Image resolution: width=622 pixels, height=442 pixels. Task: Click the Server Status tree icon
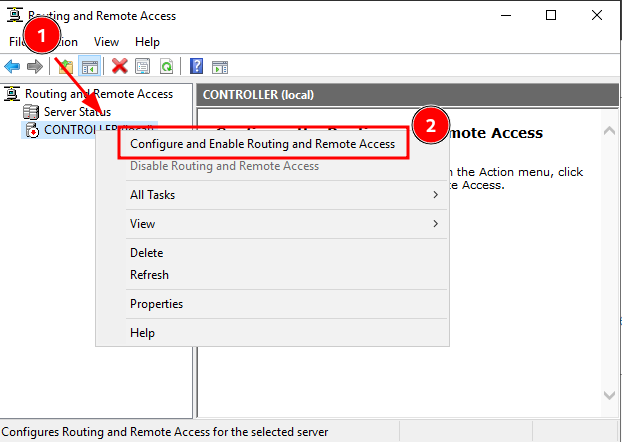point(31,112)
